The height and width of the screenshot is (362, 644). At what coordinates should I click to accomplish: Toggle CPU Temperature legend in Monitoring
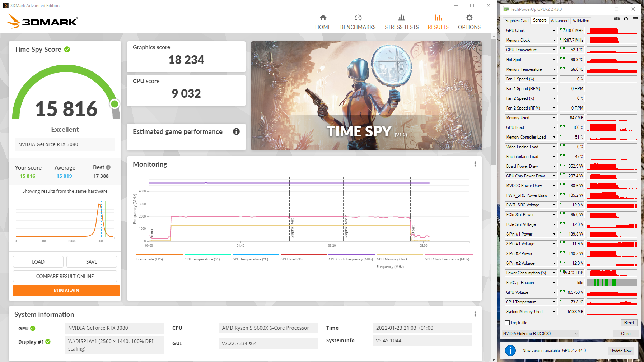(207, 257)
